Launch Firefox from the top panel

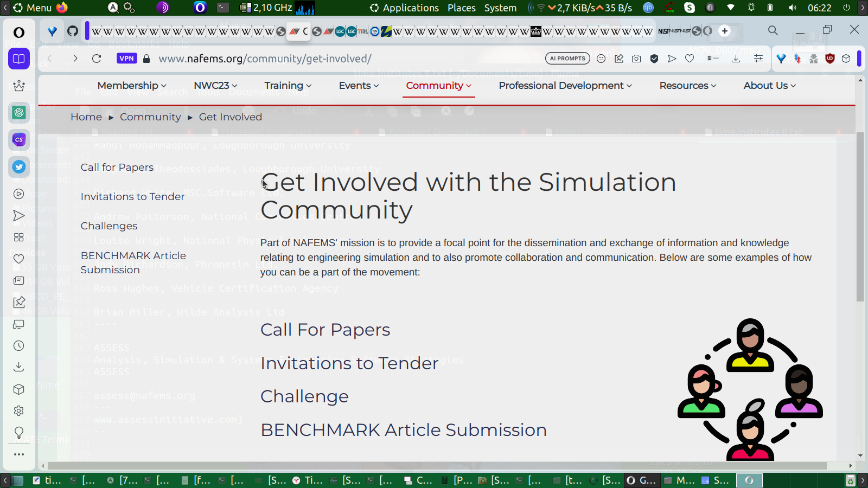click(62, 8)
